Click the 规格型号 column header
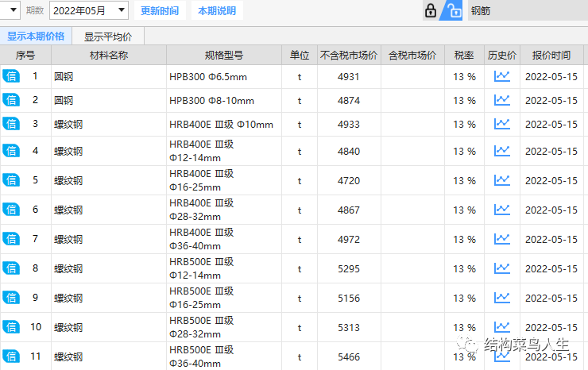Viewport: 588px width, 370px height. point(224,56)
